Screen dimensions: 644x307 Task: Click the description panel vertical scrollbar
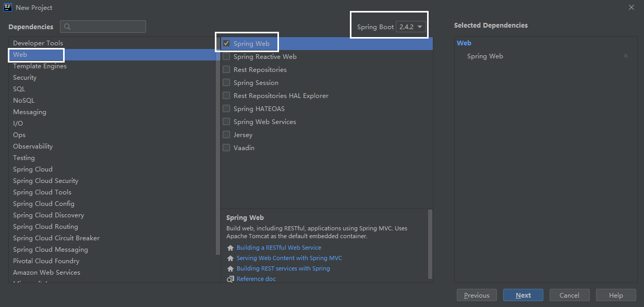430,244
